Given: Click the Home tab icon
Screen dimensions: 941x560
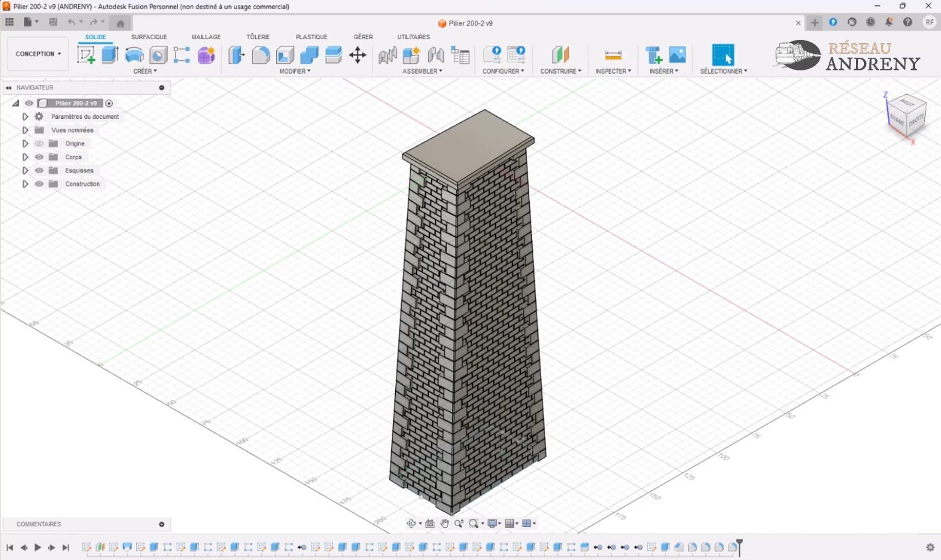Looking at the screenshot, I should [x=120, y=23].
